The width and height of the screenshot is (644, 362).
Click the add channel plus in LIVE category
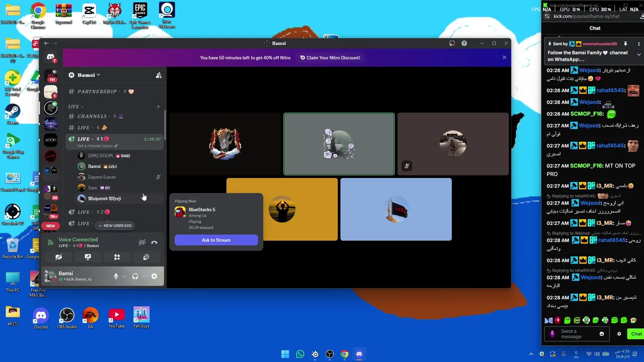coord(158,107)
